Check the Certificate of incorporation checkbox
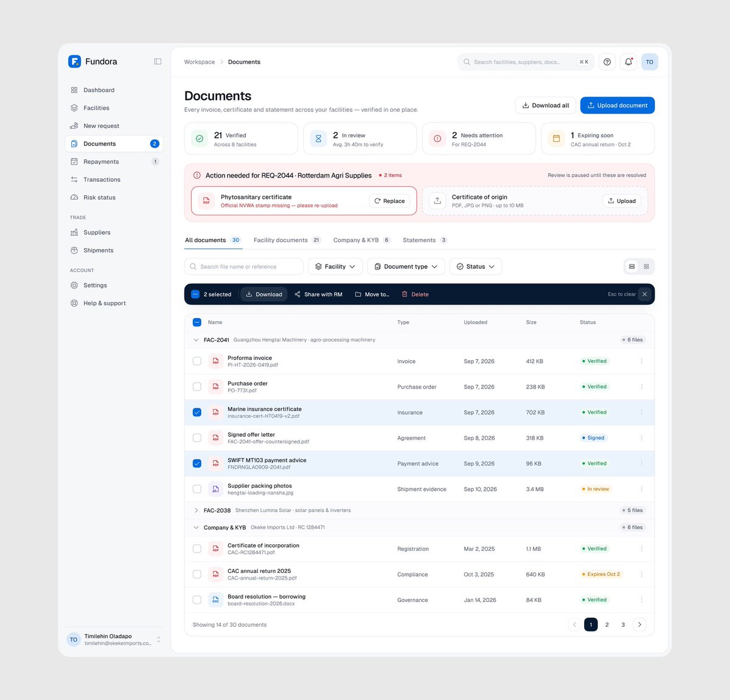 coord(197,549)
